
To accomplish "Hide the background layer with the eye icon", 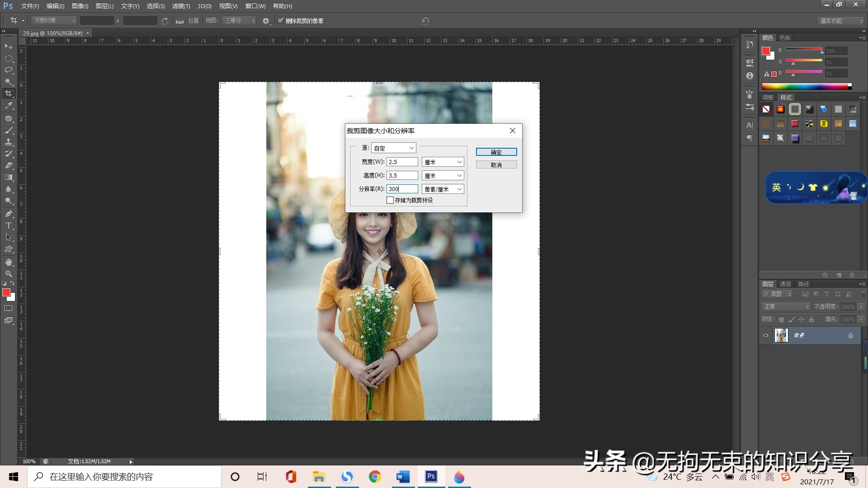I will point(766,335).
